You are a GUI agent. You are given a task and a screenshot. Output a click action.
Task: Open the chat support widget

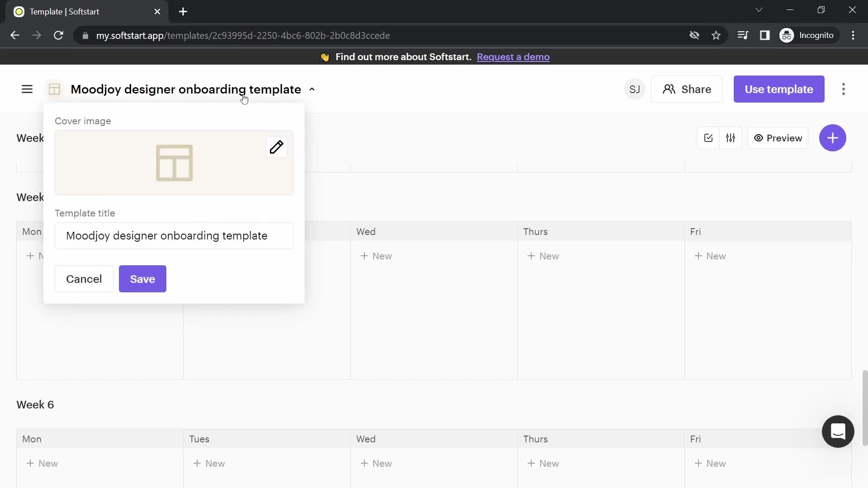pos(838,432)
